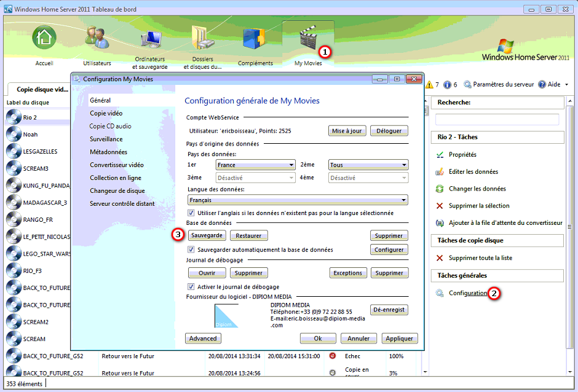Open the Compléments add-ins icon
Image resolution: width=578 pixels, height=392 pixels.
click(254, 38)
